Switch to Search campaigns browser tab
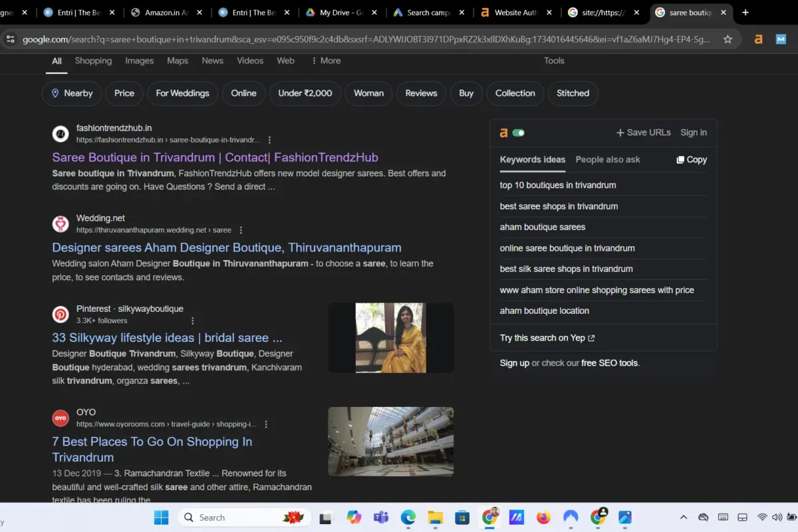The image size is (798, 532). [x=428, y=13]
